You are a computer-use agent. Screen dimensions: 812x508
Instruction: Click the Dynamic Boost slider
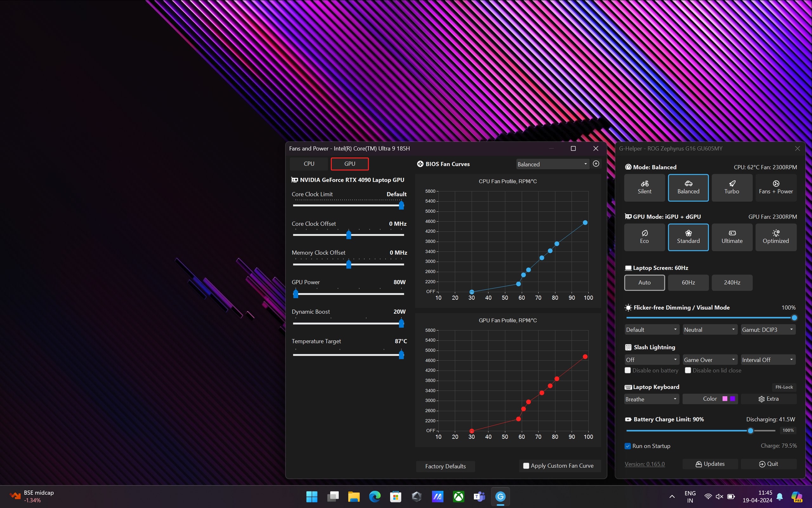tap(348, 324)
